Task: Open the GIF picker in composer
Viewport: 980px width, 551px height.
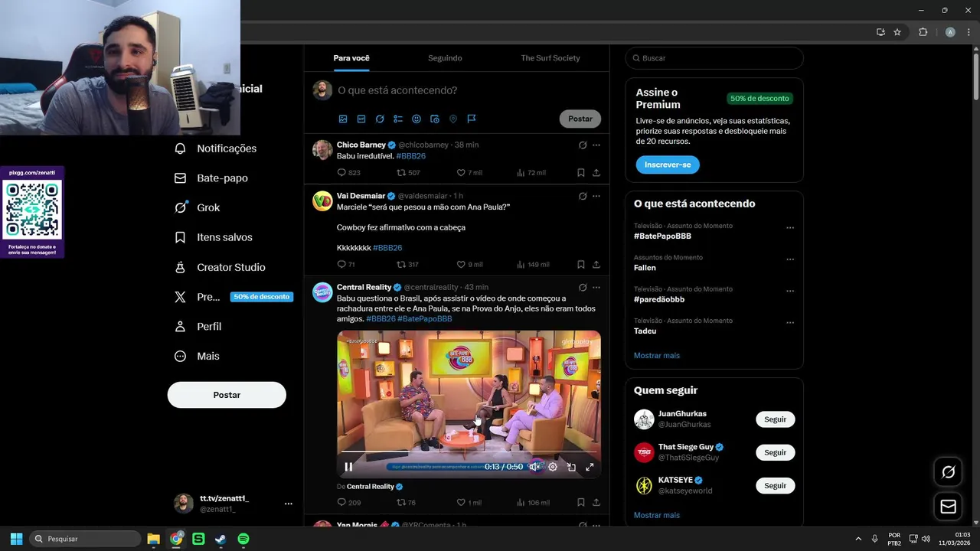Action: point(361,119)
